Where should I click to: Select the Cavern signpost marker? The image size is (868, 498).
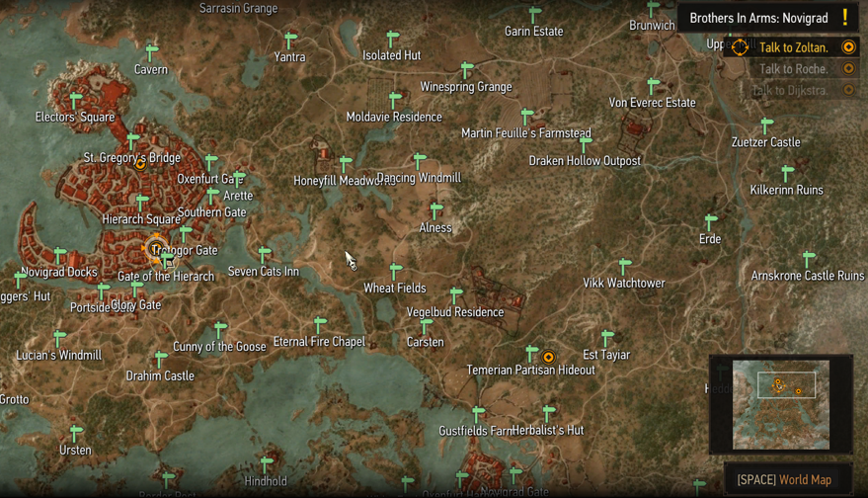(151, 52)
